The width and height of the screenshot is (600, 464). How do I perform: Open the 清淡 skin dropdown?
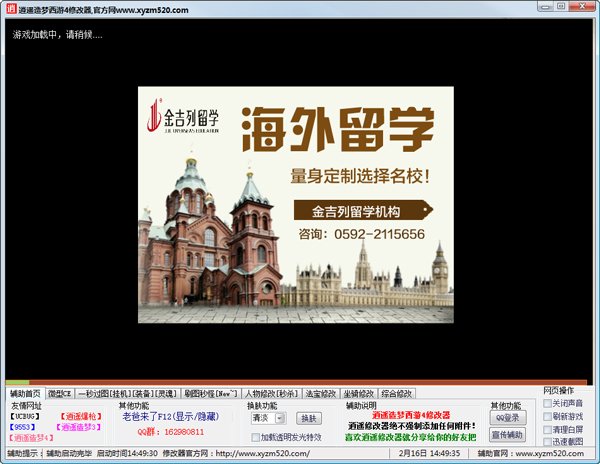pos(268,418)
